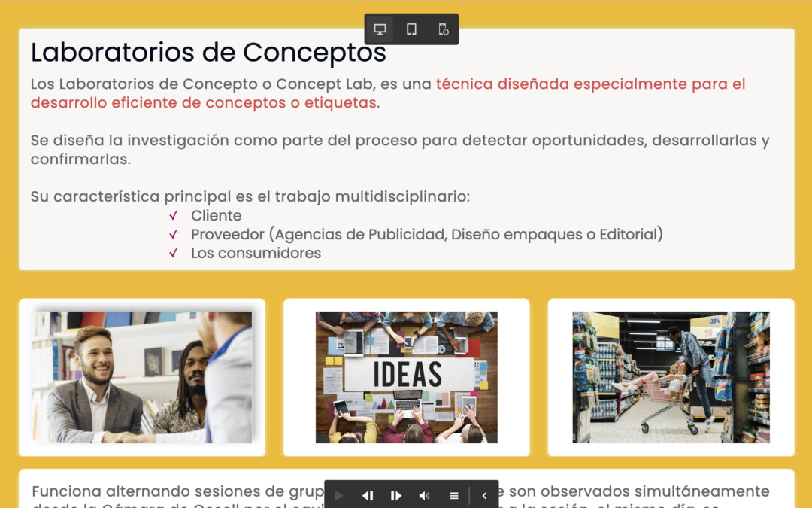Image resolution: width=812 pixels, height=508 pixels.
Task: Click the 'Proveedor' bullet line
Action: coord(426,234)
